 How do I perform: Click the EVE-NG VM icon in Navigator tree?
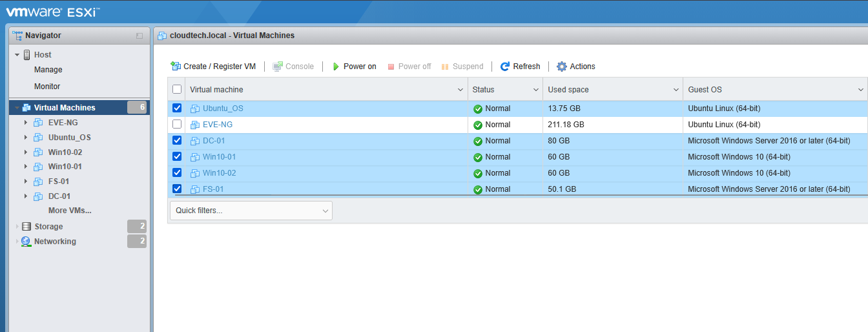38,122
